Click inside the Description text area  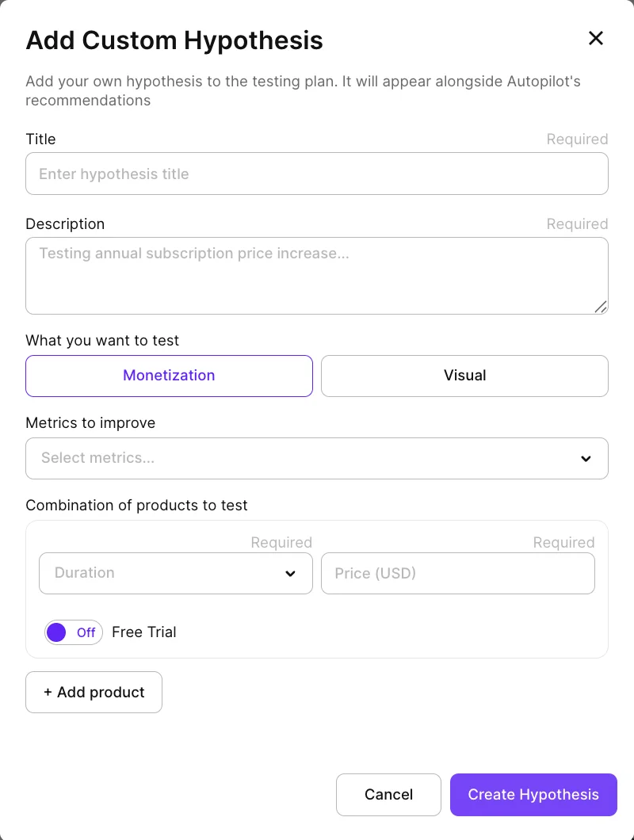pyautogui.click(x=317, y=273)
